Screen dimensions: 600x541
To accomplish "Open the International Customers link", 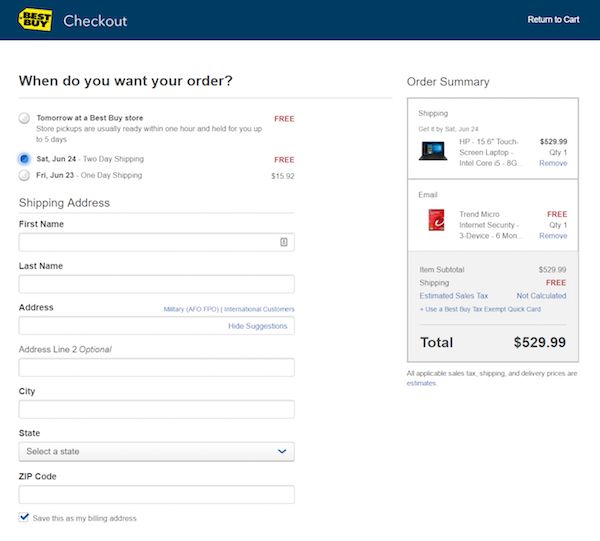I will point(259,309).
